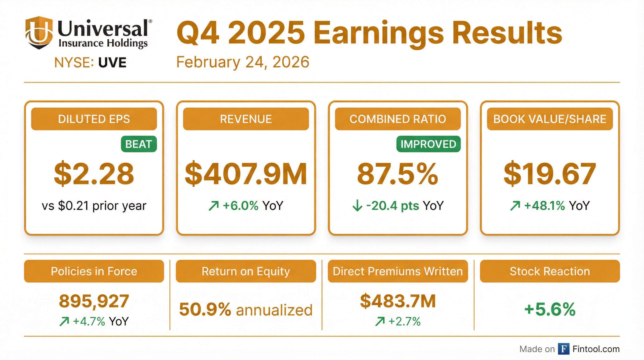Click the Stock Reaction label
The image size is (644, 360).
(550, 271)
